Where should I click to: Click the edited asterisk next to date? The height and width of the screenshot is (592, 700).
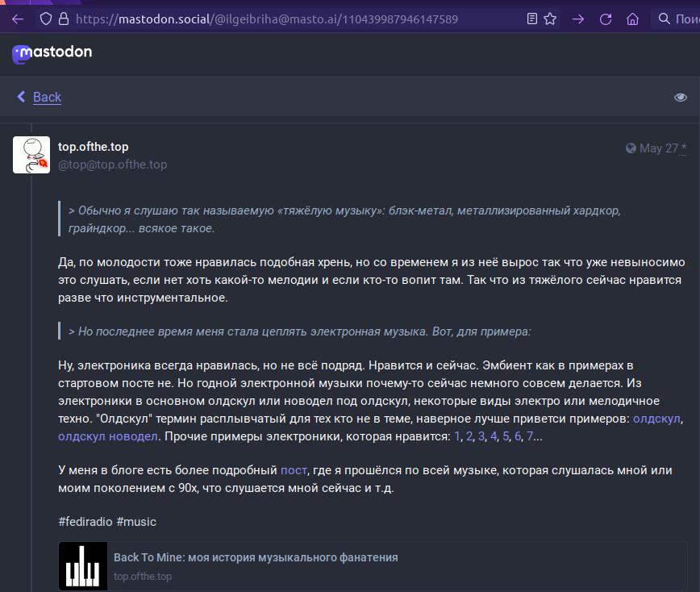[684, 148]
